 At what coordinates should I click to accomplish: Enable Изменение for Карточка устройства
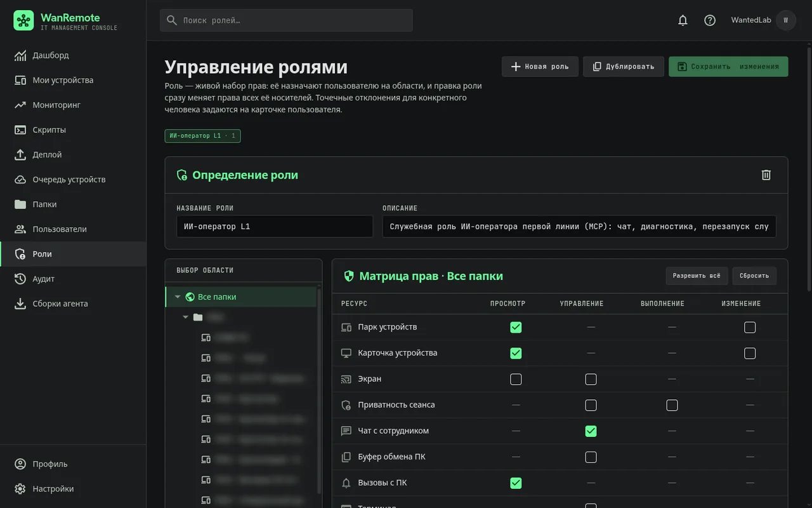pyautogui.click(x=750, y=353)
